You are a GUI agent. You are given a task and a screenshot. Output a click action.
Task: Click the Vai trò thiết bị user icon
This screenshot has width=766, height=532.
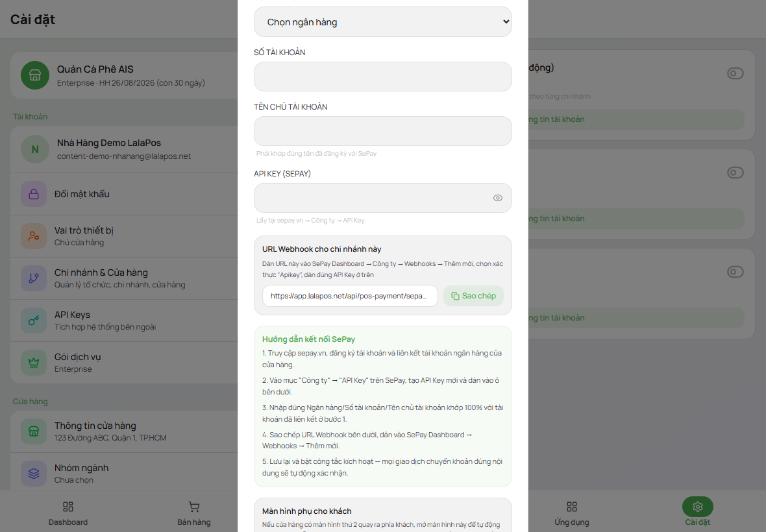click(x=34, y=236)
